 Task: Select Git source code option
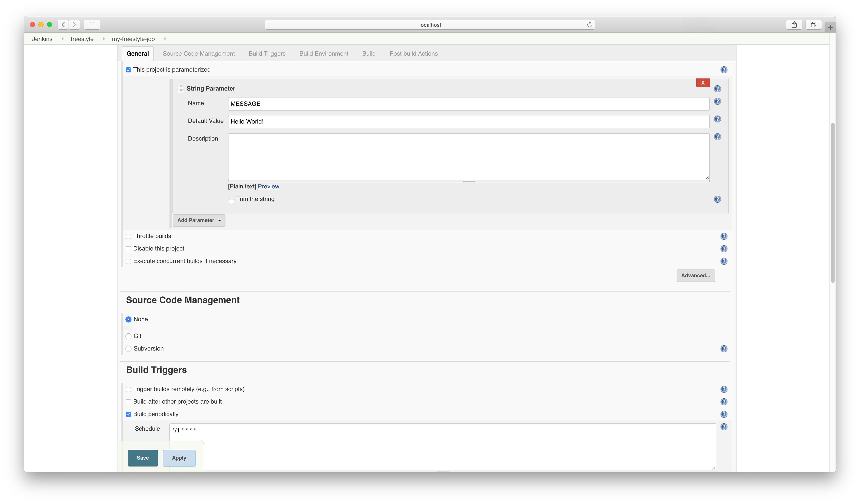[x=128, y=336]
